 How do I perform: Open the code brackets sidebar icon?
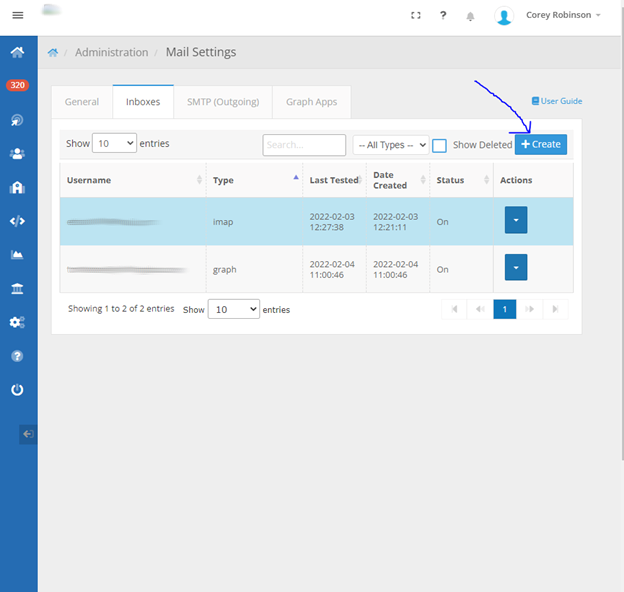tap(17, 221)
